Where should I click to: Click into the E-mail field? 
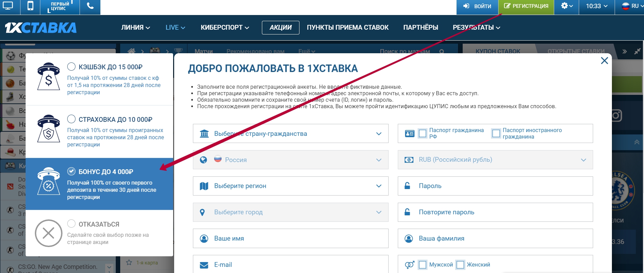point(291,264)
